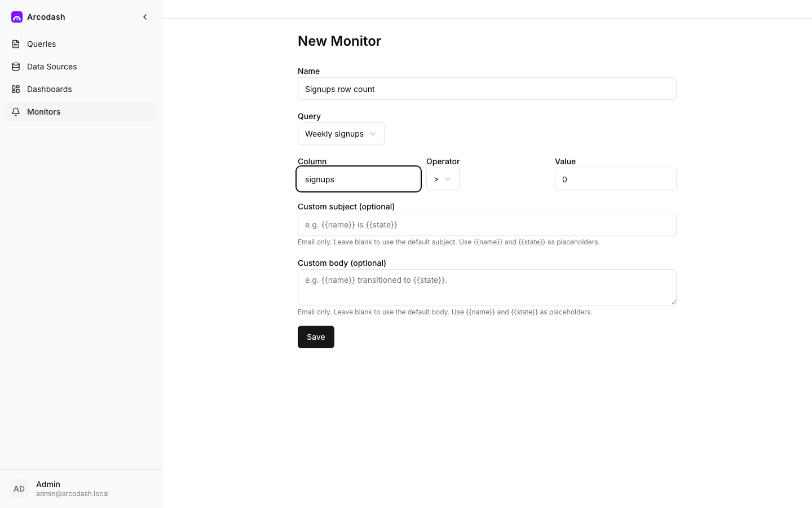812x508 pixels.
Task: Click the default body helper text
Action: click(445, 312)
